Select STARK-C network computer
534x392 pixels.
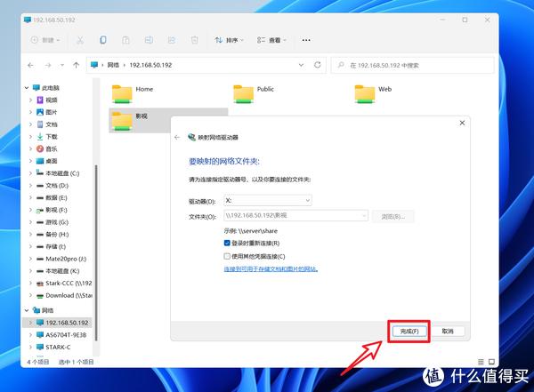coord(58,347)
